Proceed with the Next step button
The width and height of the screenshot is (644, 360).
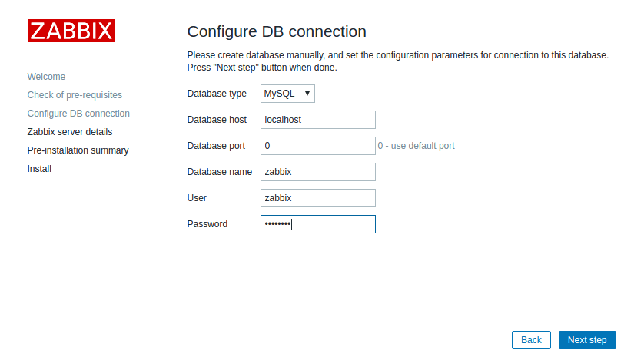(x=587, y=340)
